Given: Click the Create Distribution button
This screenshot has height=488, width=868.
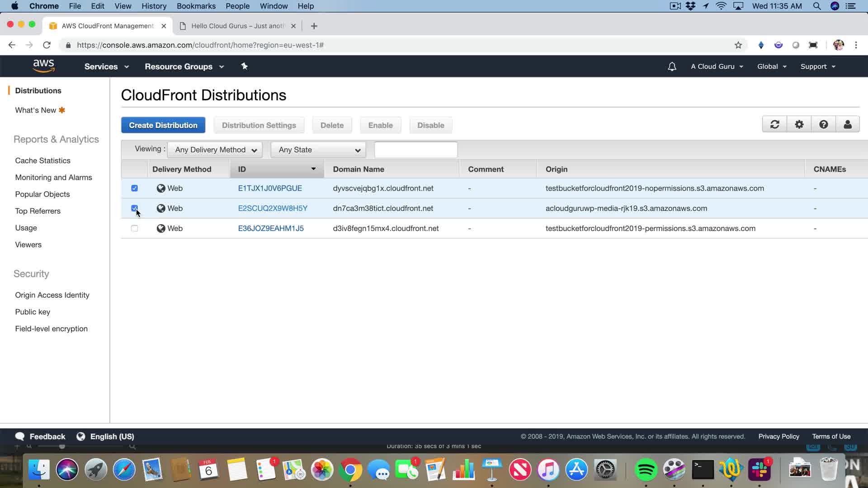Looking at the screenshot, I should (163, 125).
